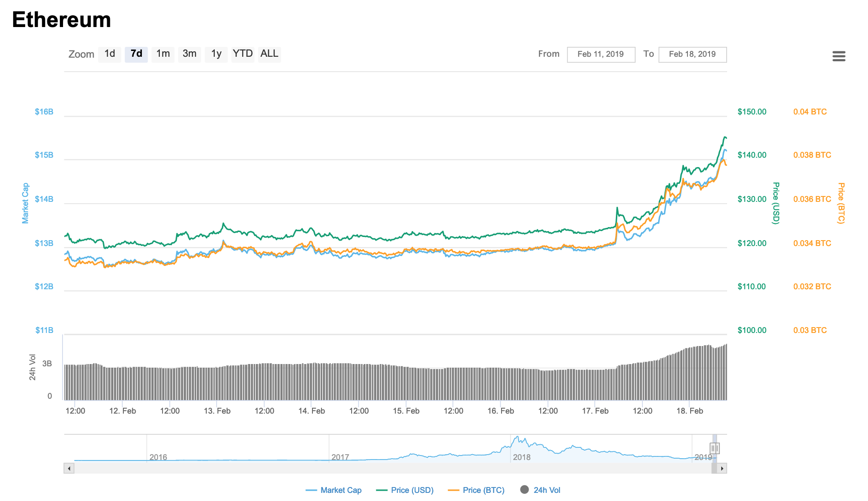Click the To date field
868x501 pixels.
click(692, 55)
